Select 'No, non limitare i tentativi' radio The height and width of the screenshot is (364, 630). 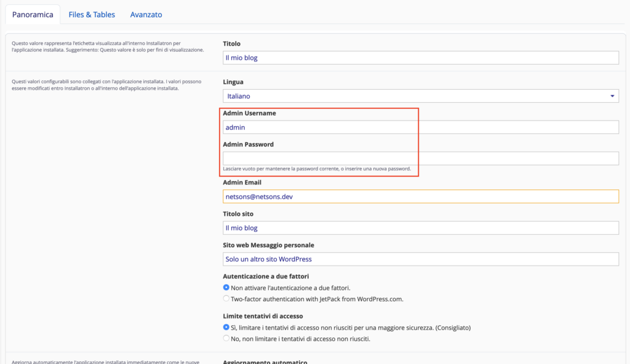tap(226, 339)
